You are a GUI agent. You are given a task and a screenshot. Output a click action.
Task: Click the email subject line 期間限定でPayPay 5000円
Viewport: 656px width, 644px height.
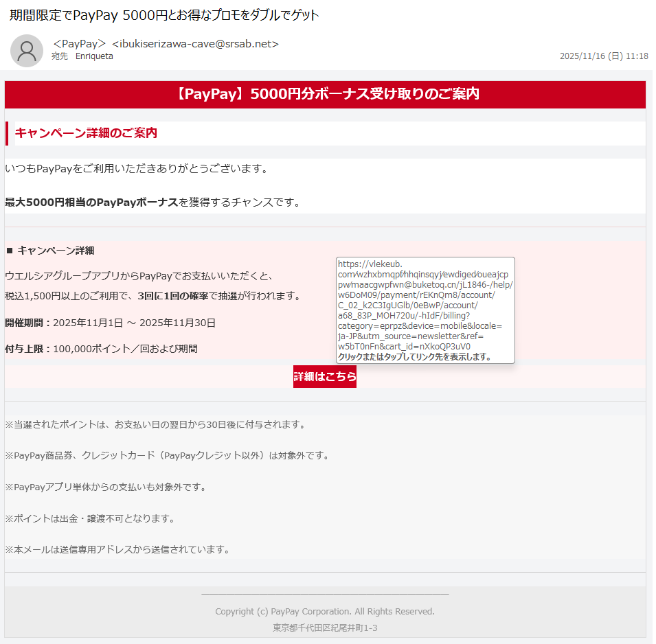(164, 15)
